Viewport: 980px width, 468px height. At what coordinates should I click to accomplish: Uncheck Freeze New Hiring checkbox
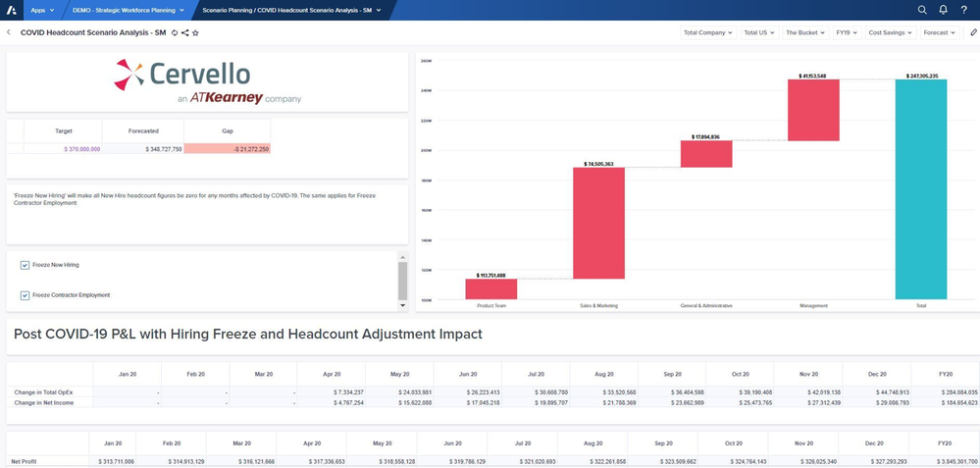pyautogui.click(x=25, y=266)
